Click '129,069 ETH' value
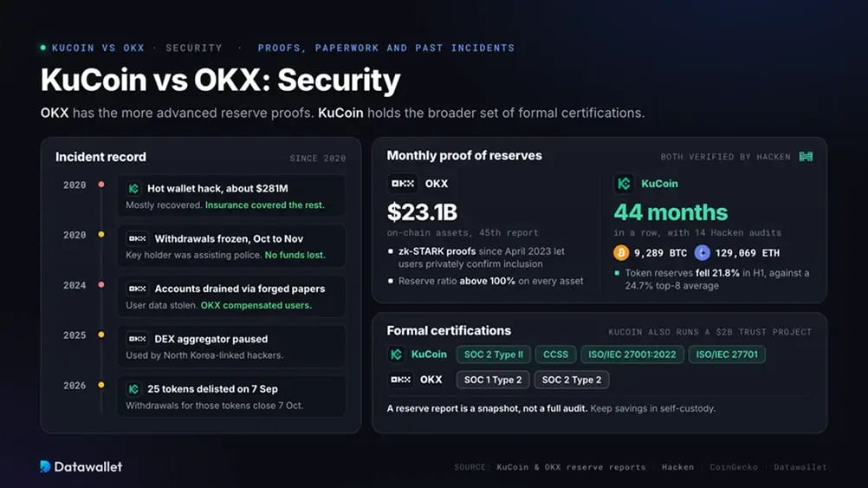The width and height of the screenshot is (868, 488). tap(748, 253)
